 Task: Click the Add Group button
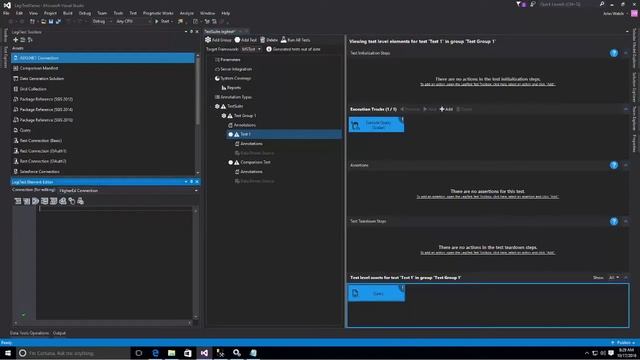(218, 40)
